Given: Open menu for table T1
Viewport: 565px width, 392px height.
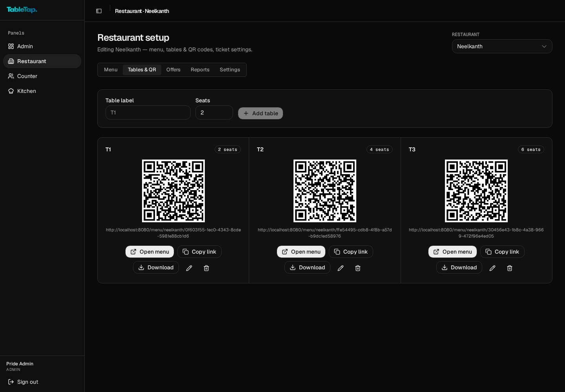Looking at the screenshot, I should [x=149, y=252].
